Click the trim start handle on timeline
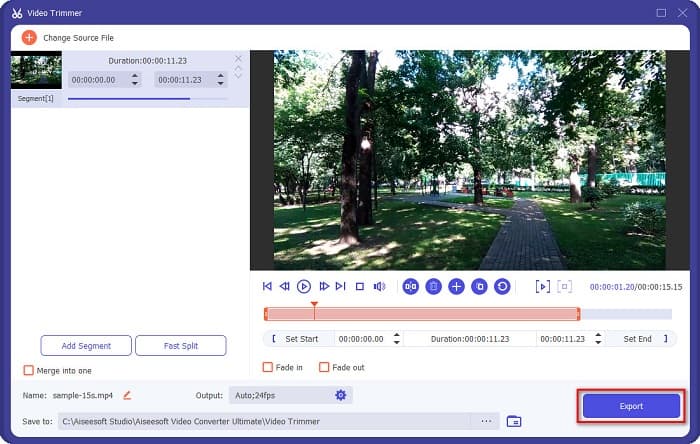Screen dimensions: 700x444 tap(266, 314)
